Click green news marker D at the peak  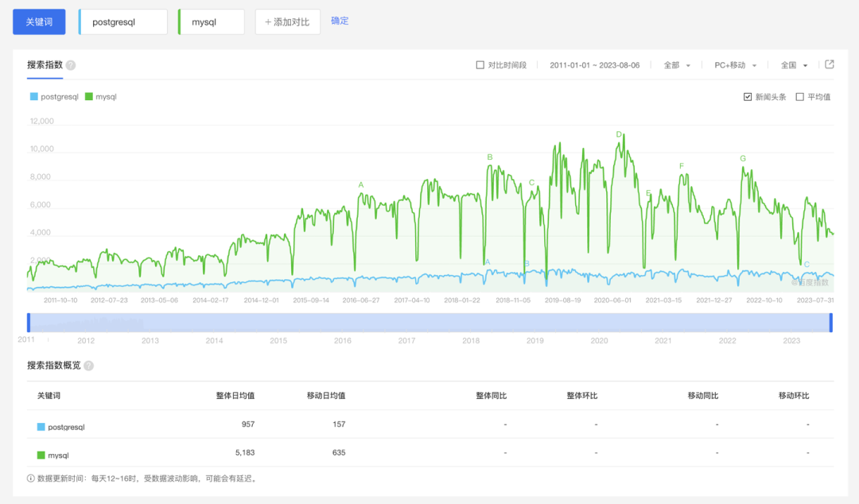point(619,134)
